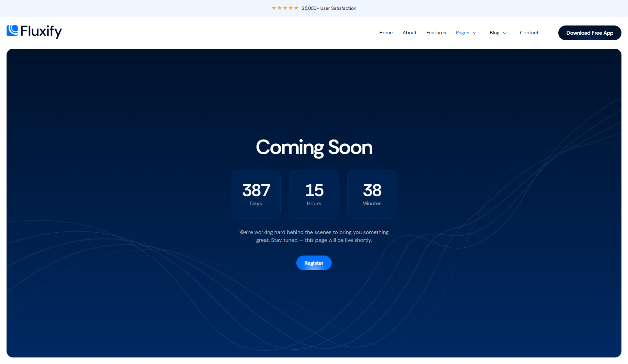Click the 25,000+ User Satisfaction text
Screen dimensions: 628x364
pyautogui.click(x=329, y=8)
